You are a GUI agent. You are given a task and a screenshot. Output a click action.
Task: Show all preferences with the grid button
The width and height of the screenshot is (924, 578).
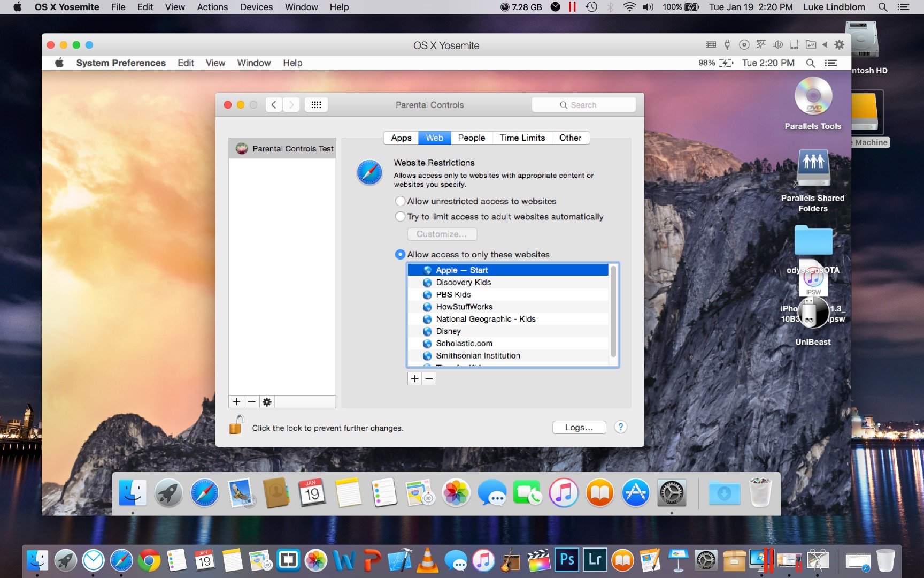point(316,105)
